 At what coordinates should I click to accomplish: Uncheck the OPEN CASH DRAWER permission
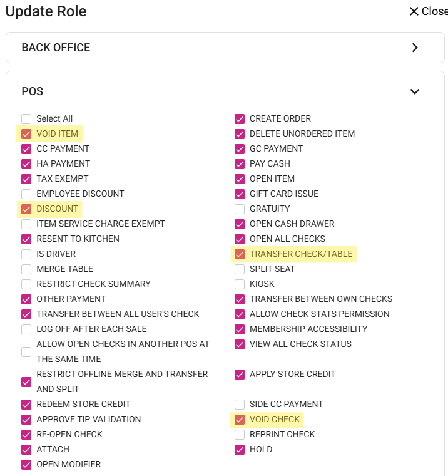click(x=240, y=224)
